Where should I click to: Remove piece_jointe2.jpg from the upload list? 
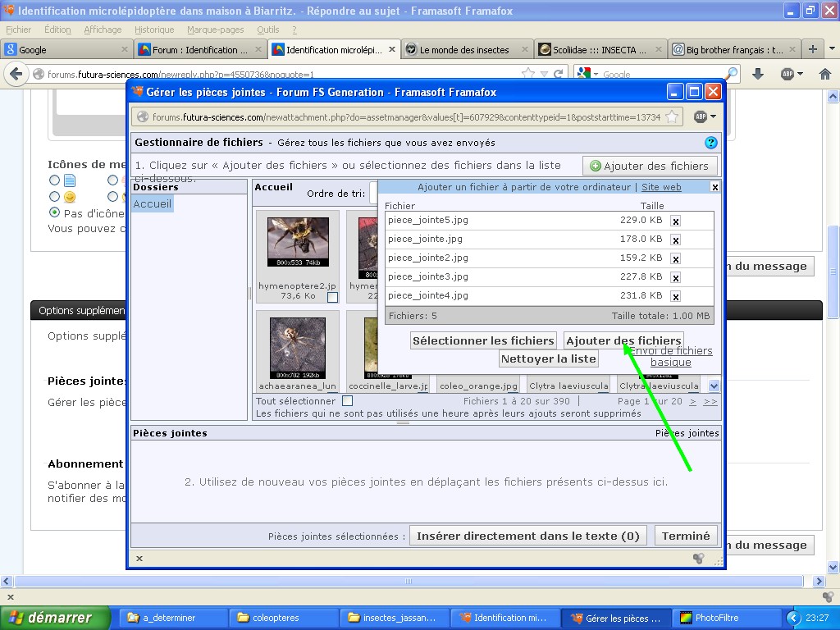(676, 258)
